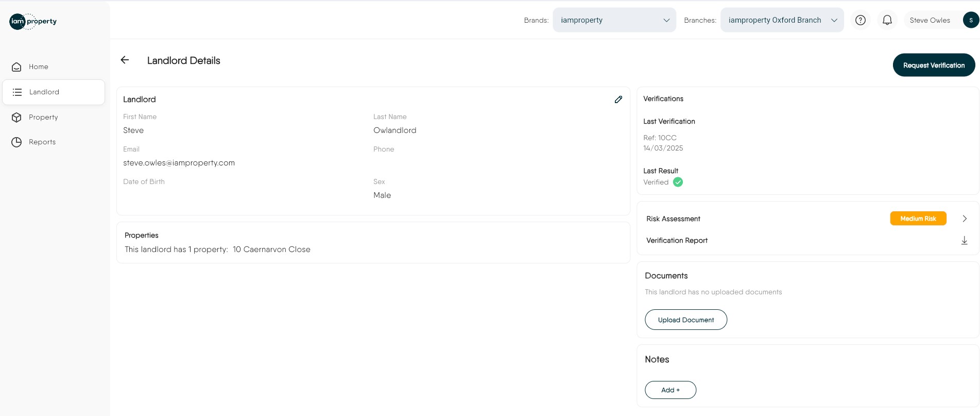This screenshot has width=980, height=416.
Task: Open Property in the sidebar menu
Action: point(43,118)
